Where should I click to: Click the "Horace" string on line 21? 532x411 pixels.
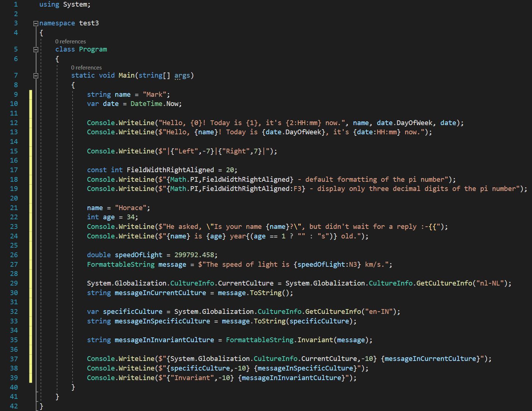(x=132, y=208)
